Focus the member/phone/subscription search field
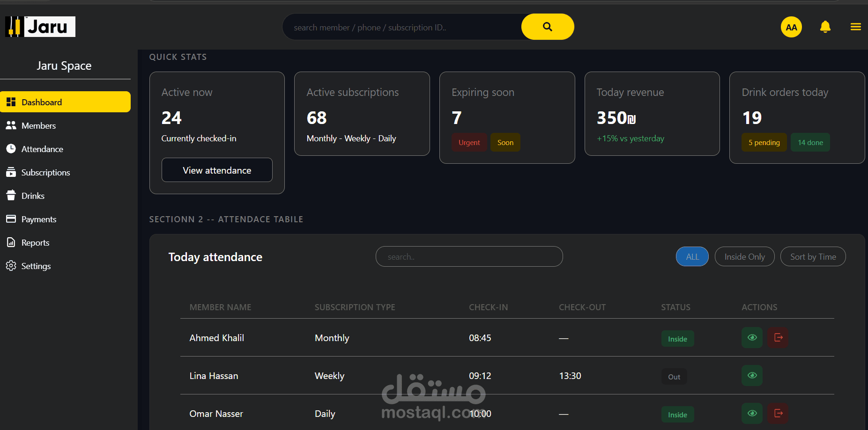868x430 pixels. pyautogui.click(x=402, y=27)
